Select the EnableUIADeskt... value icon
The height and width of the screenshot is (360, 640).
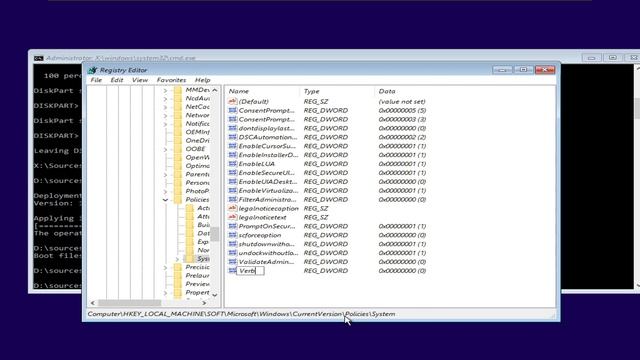click(233, 182)
